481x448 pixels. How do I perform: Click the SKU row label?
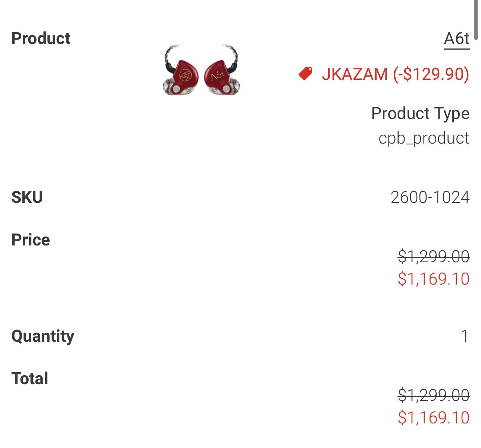(x=27, y=197)
